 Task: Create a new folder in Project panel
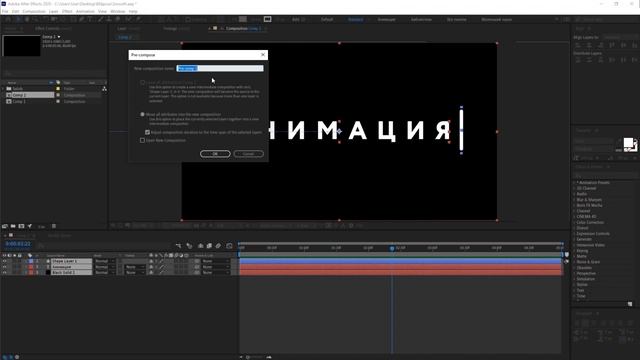click(13, 226)
